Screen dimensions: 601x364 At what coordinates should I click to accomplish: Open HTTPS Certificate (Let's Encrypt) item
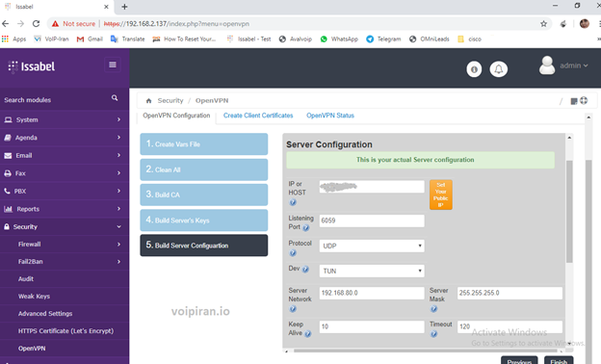(x=65, y=330)
